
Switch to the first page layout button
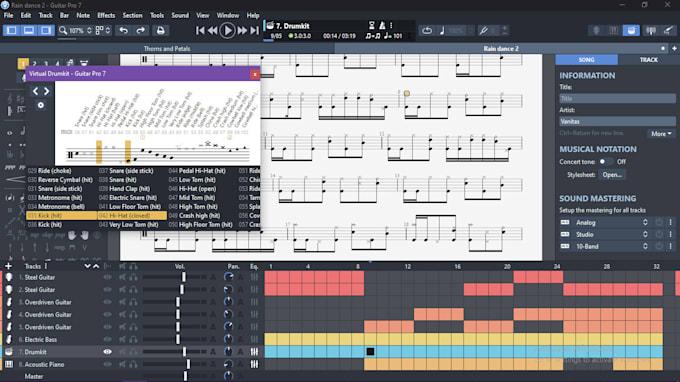12,30
